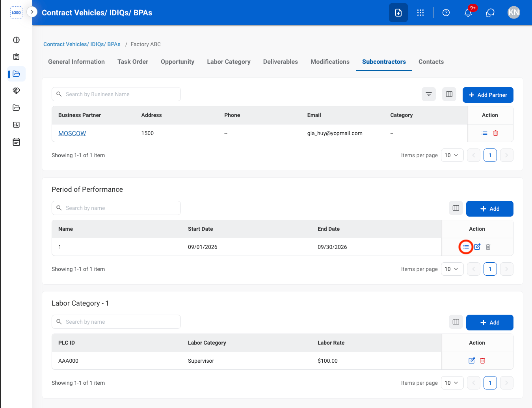Add a new Period of Performance
532x408 pixels.
[x=490, y=209]
